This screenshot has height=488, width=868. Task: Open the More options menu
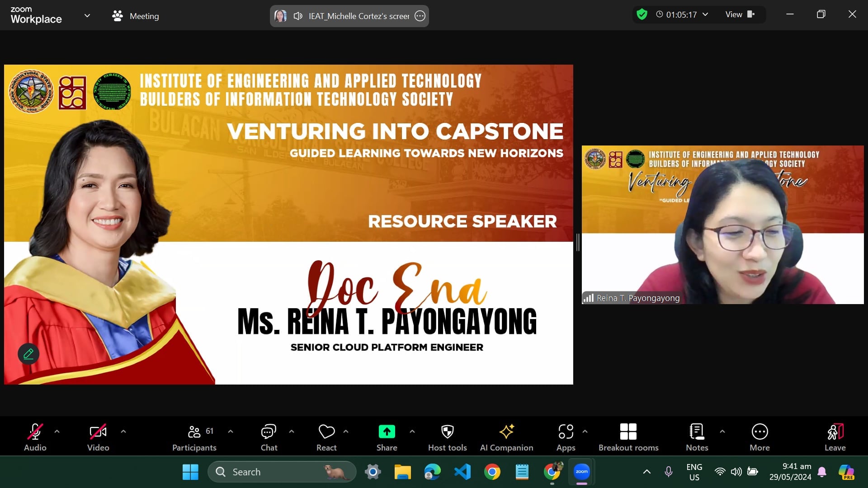pyautogui.click(x=760, y=437)
